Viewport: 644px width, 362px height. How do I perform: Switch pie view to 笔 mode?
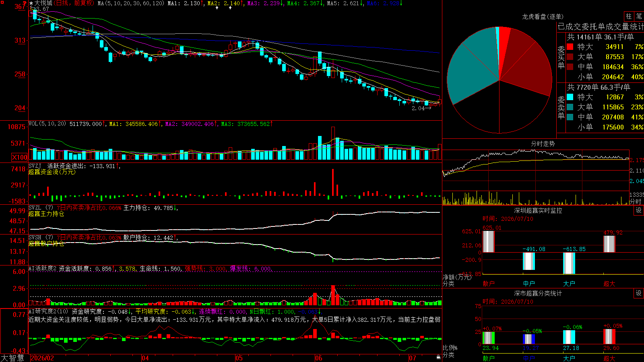[639, 16]
